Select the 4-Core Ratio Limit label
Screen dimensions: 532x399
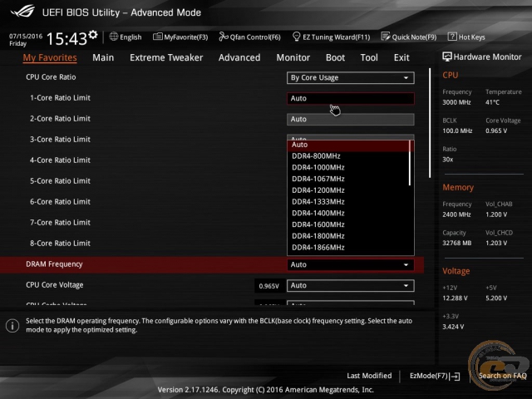(x=60, y=160)
